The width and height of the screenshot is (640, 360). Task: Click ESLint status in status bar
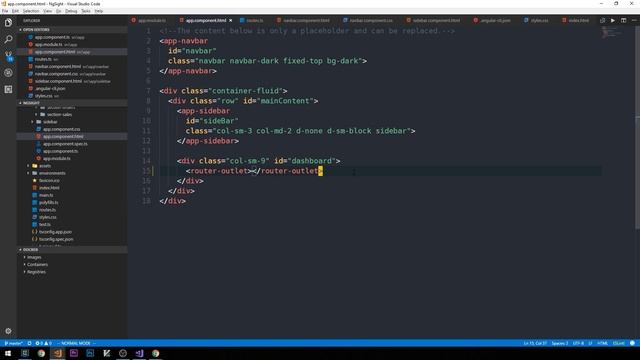click(619, 343)
